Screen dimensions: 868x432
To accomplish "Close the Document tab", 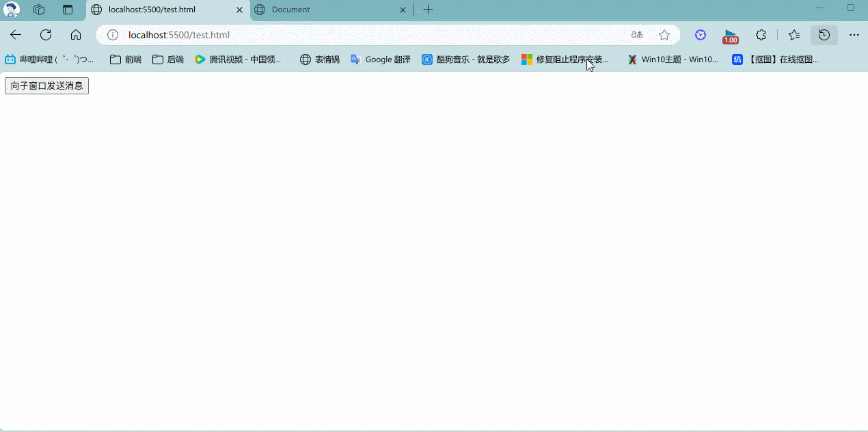I will [403, 10].
